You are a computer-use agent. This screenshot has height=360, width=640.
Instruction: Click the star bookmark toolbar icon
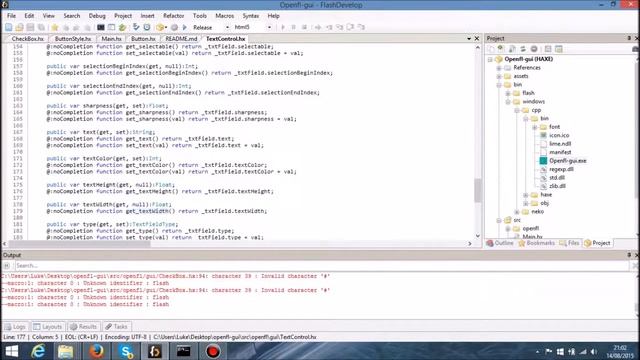(x=55, y=27)
